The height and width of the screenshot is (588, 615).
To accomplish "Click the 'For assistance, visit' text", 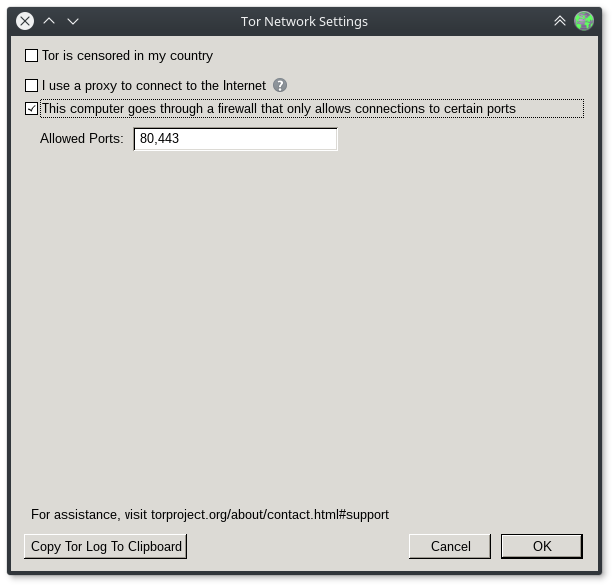I will [x=89, y=515].
